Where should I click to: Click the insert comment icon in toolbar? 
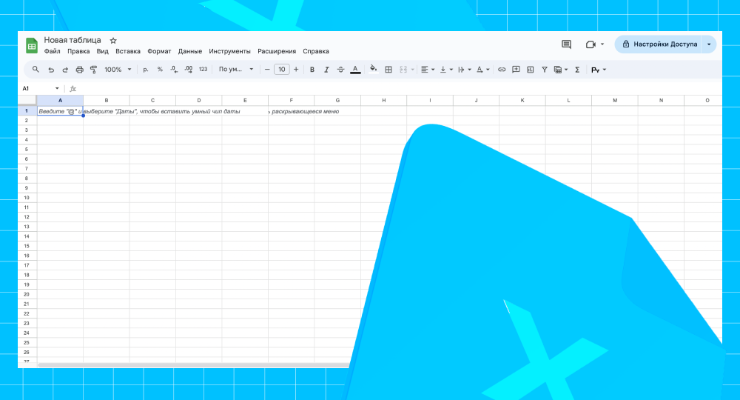click(x=516, y=70)
